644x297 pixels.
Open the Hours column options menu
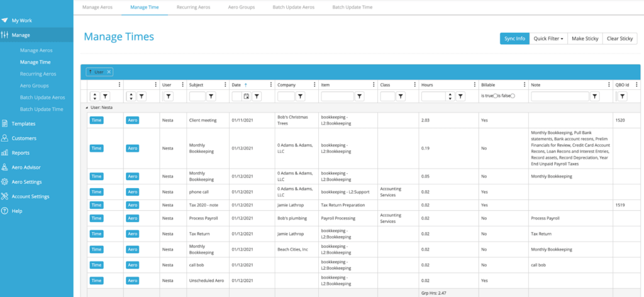pyautogui.click(x=475, y=85)
